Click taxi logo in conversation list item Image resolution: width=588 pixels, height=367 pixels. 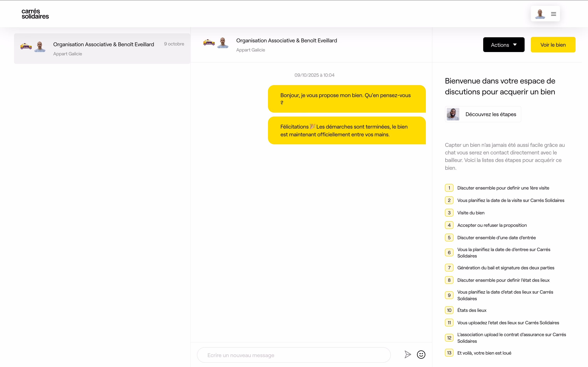tap(26, 46)
